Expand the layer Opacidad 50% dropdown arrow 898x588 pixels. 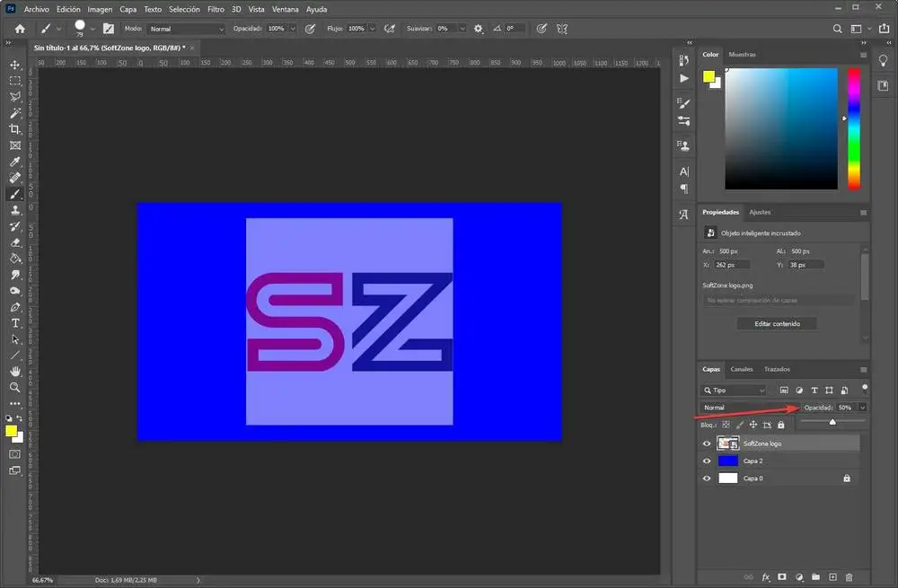click(x=862, y=408)
